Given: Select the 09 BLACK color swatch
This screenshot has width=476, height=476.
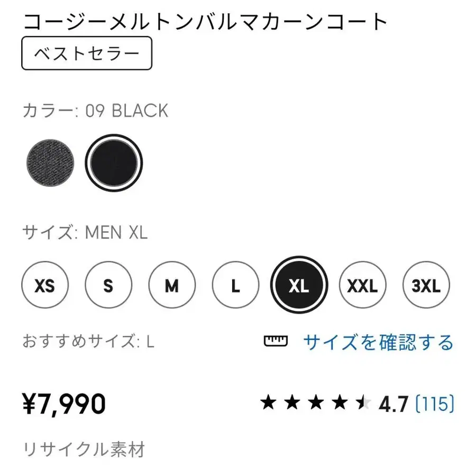Looking at the screenshot, I should pyautogui.click(x=114, y=163).
